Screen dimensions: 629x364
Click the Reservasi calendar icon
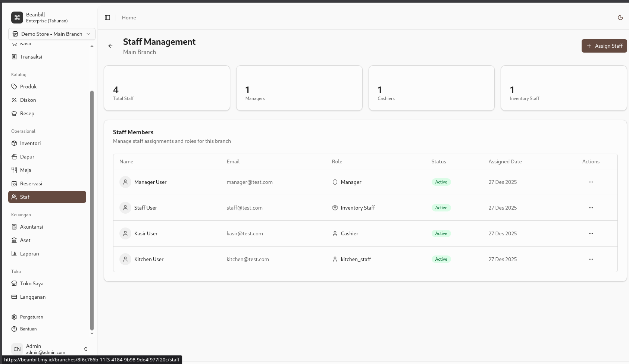pyautogui.click(x=14, y=183)
